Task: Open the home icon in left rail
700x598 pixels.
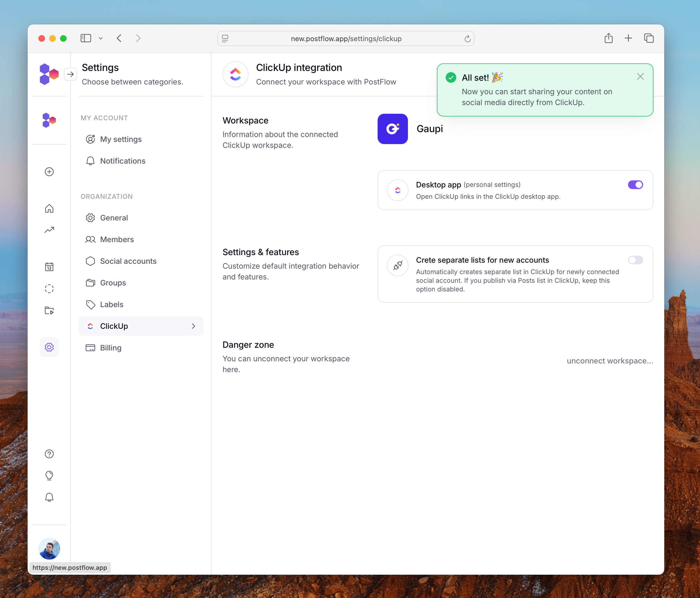Action: tap(49, 208)
